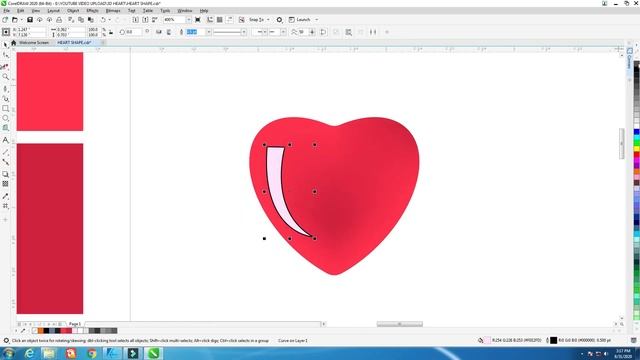This screenshot has height=360, width=640.
Task: Open the outline width dropdown
Action: point(209,32)
